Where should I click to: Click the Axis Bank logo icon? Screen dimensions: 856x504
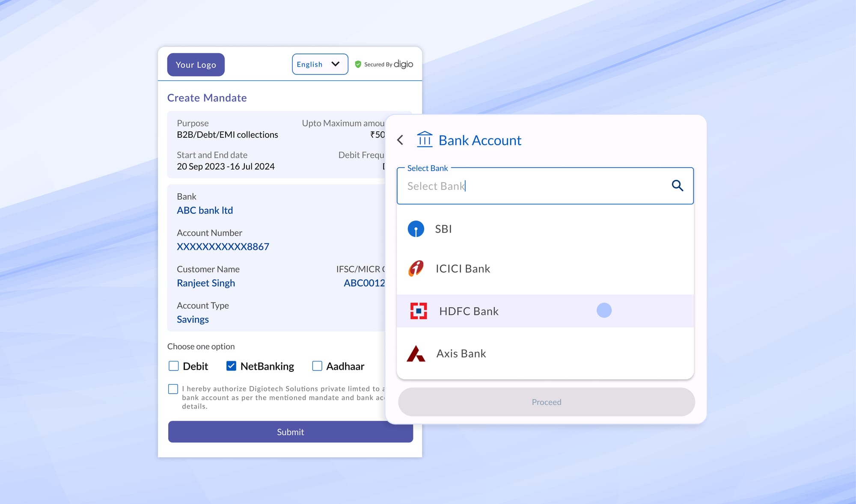coord(416,354)
